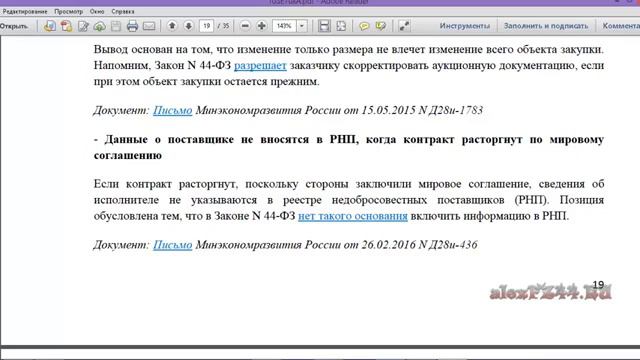Click the fit width scrolling mode icon
Viewport: 640px width, 360px height.
coord(324,26)
